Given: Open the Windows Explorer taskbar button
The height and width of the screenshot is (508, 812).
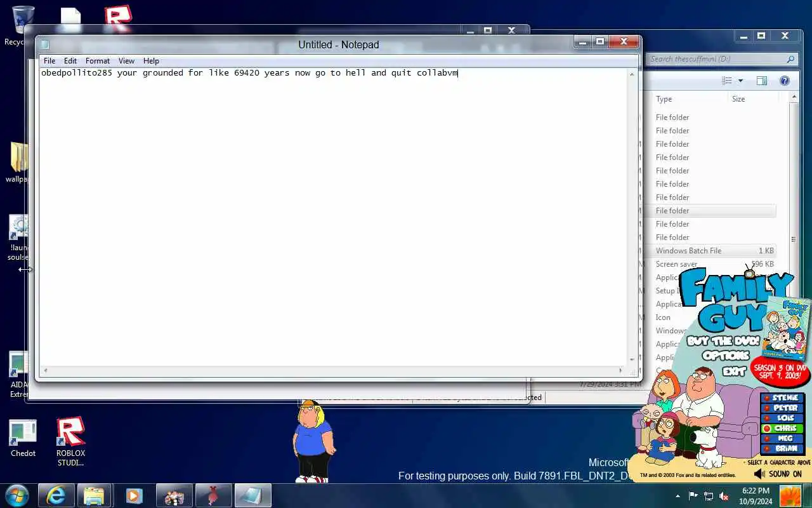Looking at the screenshot, I should click(x=94, y=496).
